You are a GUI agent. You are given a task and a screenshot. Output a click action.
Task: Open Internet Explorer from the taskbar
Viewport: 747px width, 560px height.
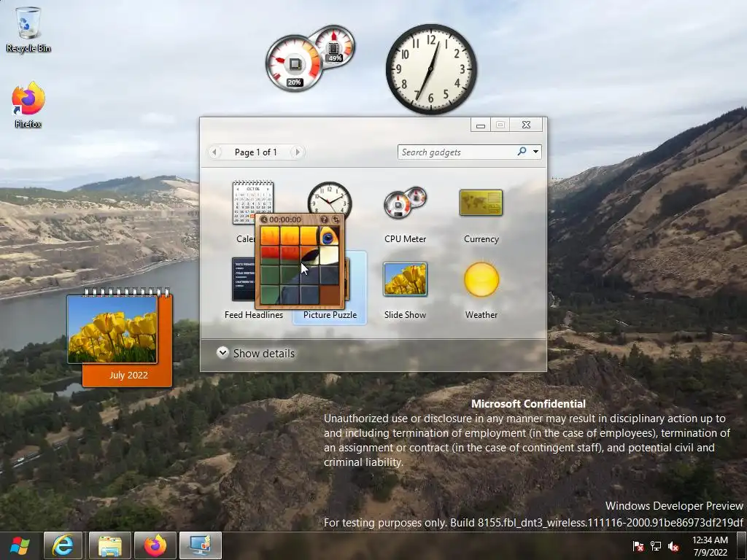pyautogui.click(x=63, y=545)
